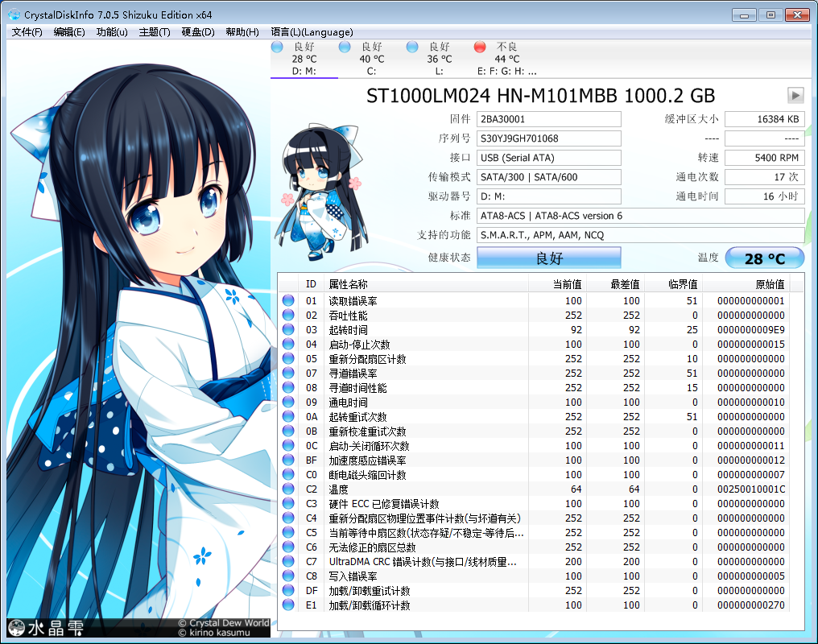This screenshot has height=644, width=818.
Task: Open the 编辑(E) menu
Action: coord(69,32)
